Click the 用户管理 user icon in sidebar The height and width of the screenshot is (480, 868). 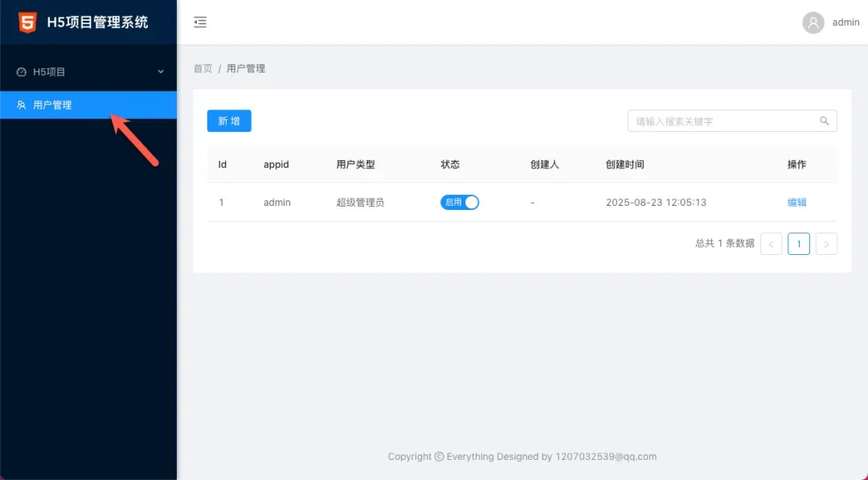22,105
